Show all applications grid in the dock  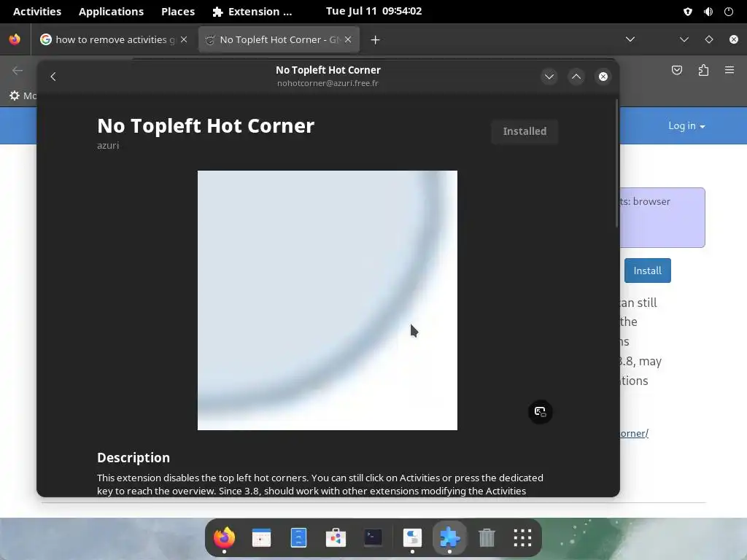[x=522, y=537]
